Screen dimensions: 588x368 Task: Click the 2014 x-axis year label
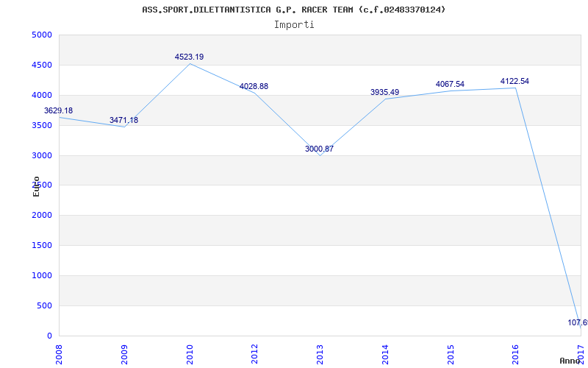click(x=385, y=355)
